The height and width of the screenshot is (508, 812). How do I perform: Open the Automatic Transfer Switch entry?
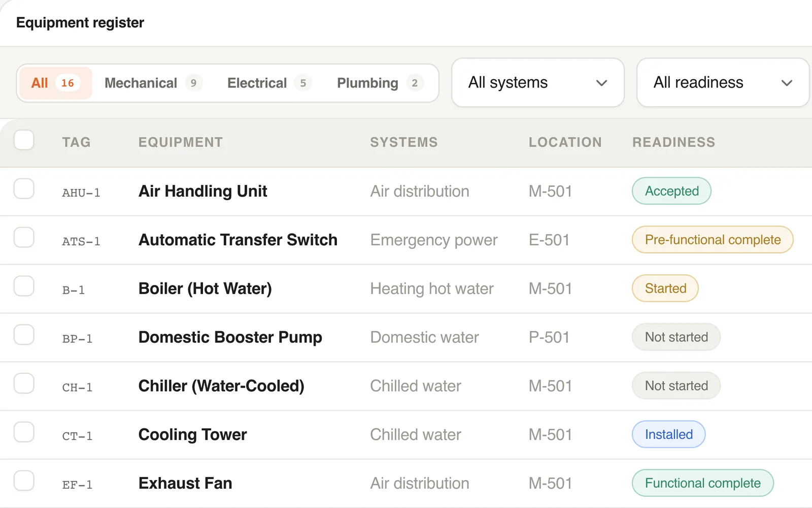pos(238,240)
